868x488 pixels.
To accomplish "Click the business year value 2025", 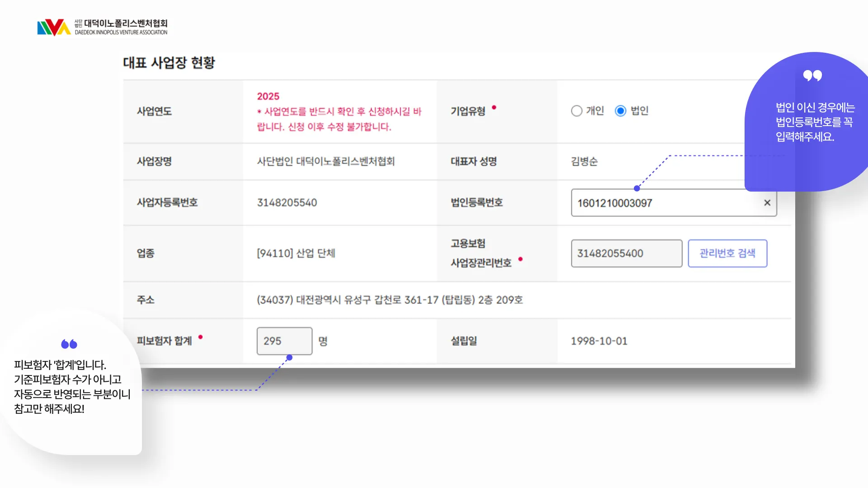I will pos(268,96).
